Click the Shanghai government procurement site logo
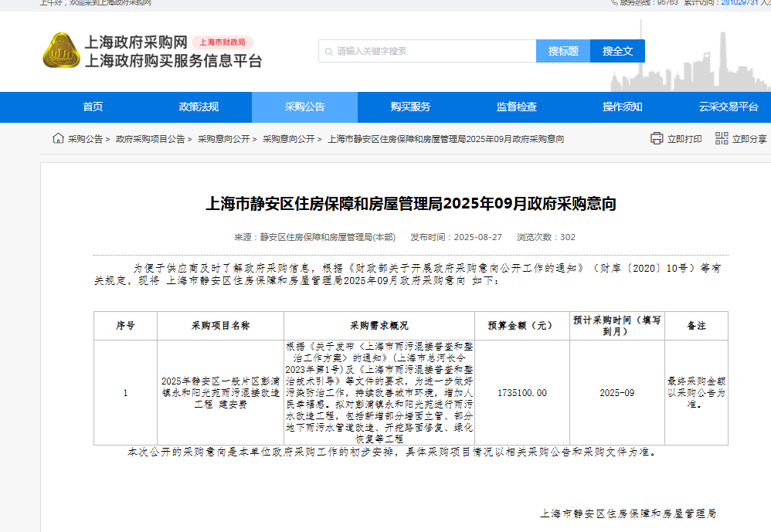 60,50
